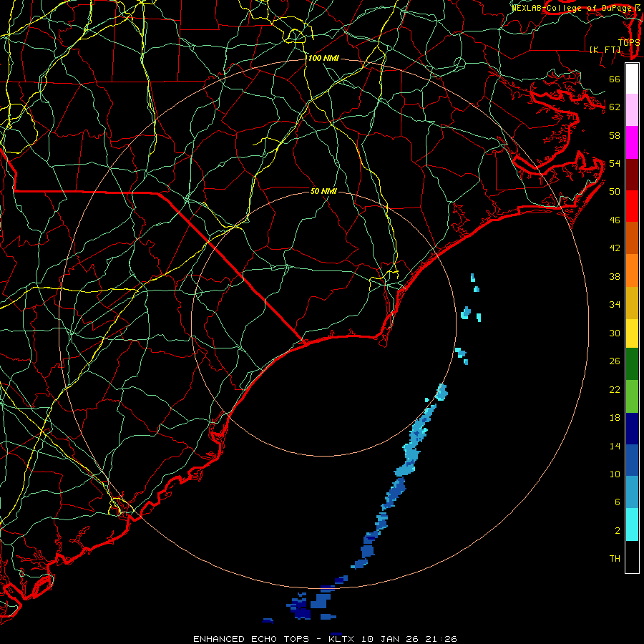Pick the orange 42 kft legend swatch
Viewport: 644px width, 644px height.
point(632,270)
